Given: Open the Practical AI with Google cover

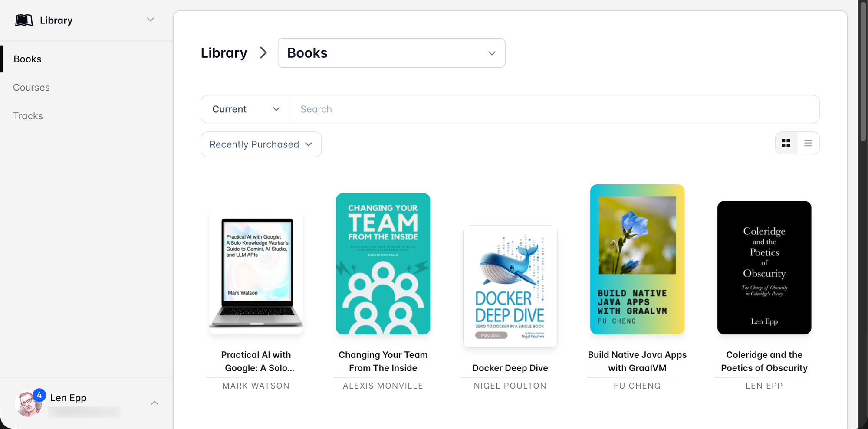Looking at the screenshot, I should click(x=256, y=272).
